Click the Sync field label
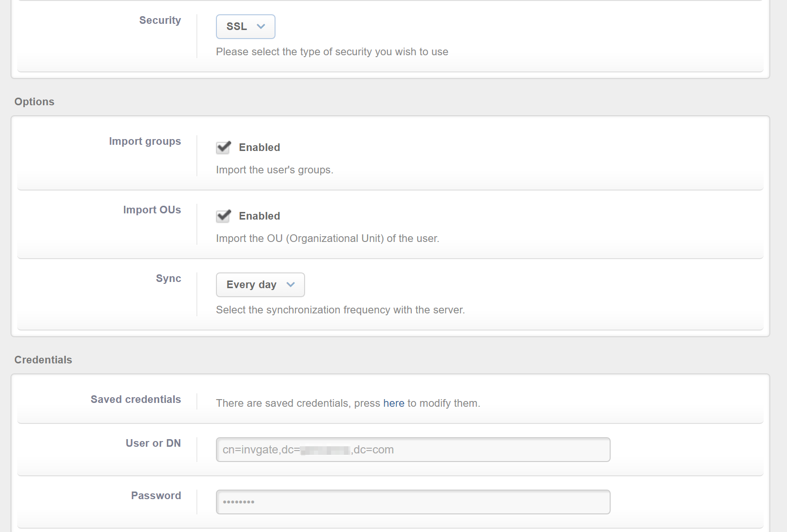The image size is (787, 532). pyautogui.click(x=168, y=279)
